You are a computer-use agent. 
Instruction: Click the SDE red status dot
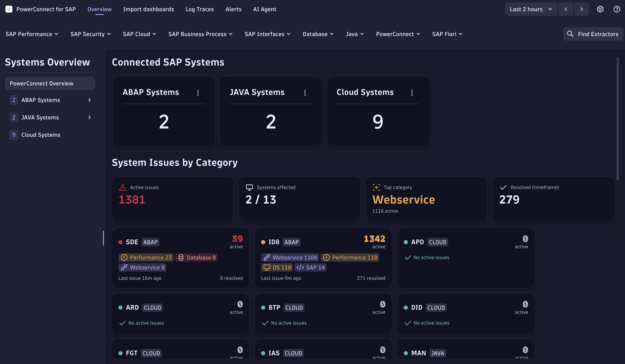[x=120, y=242]
